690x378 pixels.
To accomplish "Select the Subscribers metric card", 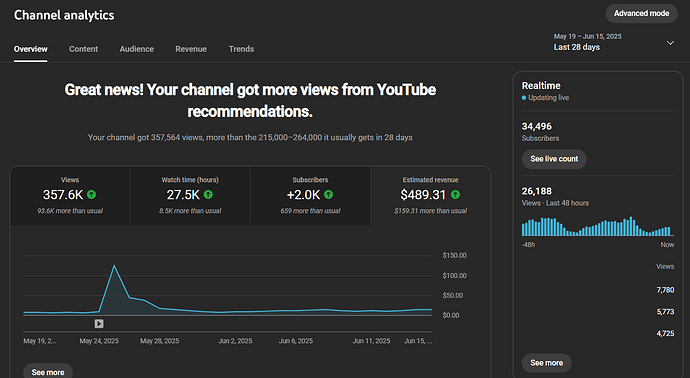I will click(x=310, y=196).
